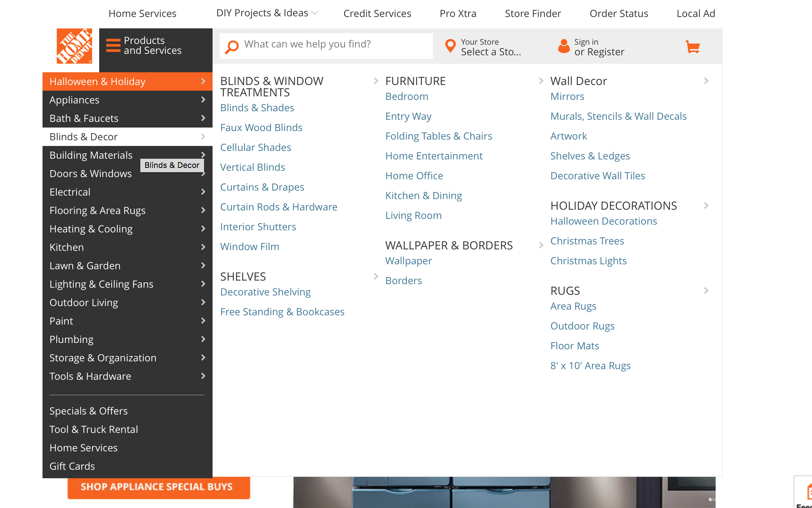
Task: Open the Products and Services hamburger menu icon
Action: click(x=113, y=46)
